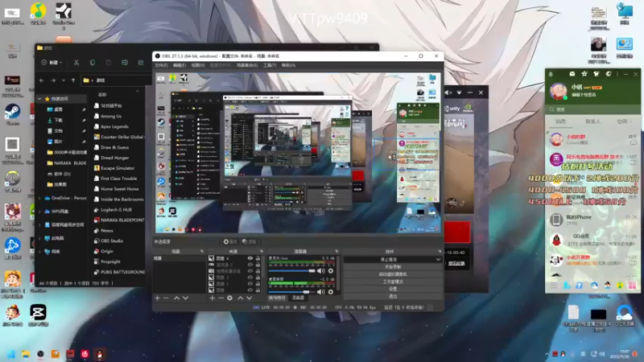The width and height of the screenshot is (644, 362).
Task: Switch to 联系人 tab in QQ
Action: 592,121
